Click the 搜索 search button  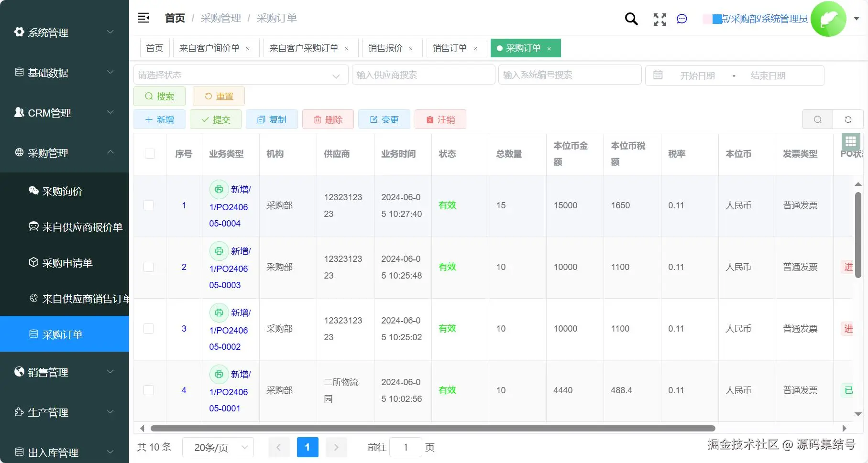pyautogui.click(x=159, y=96)
